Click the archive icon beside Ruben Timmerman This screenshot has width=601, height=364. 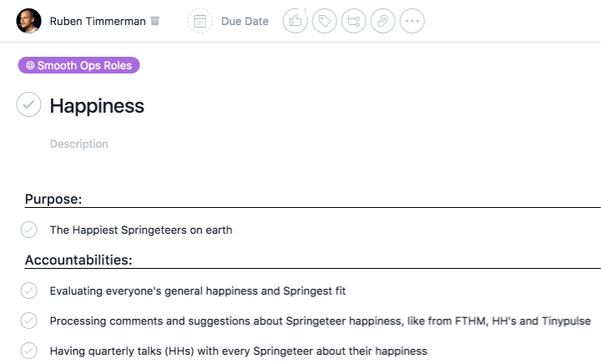(x=155, y=21)
